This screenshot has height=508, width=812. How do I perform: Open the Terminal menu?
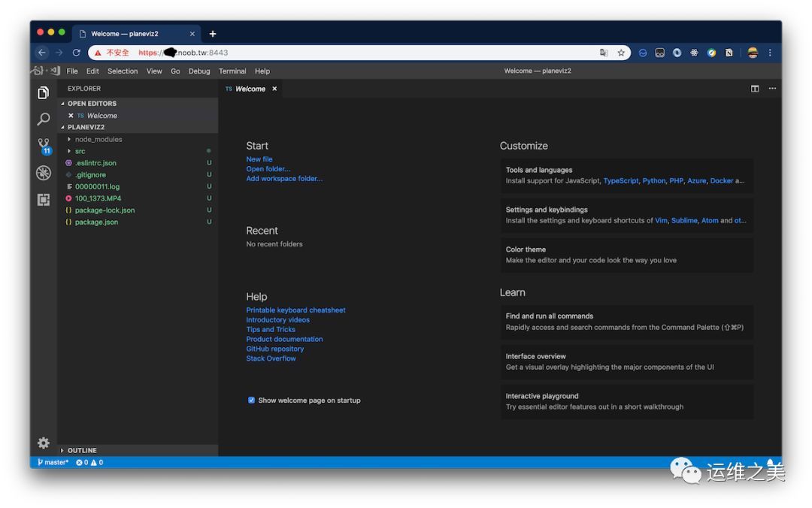click(232, 71)
